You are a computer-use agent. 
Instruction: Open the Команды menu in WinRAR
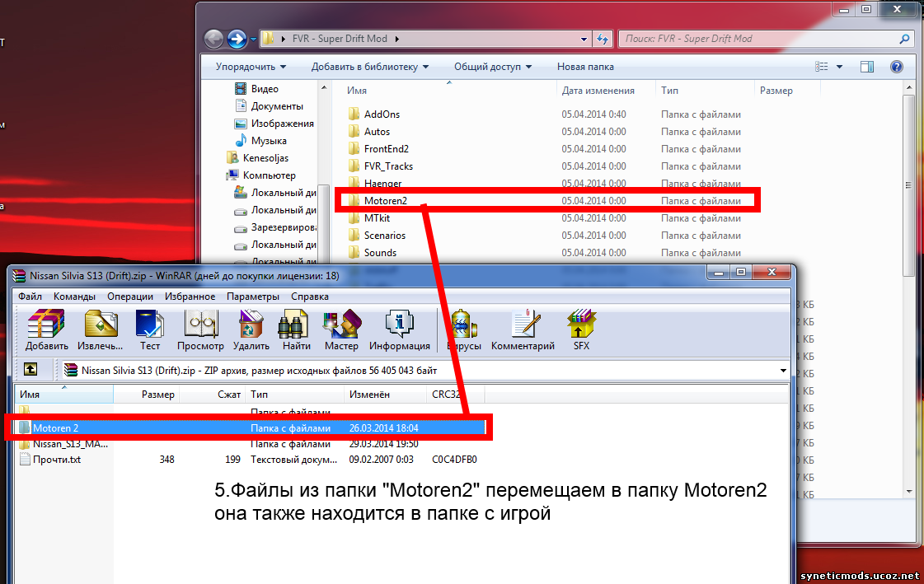tap(74, 297)
